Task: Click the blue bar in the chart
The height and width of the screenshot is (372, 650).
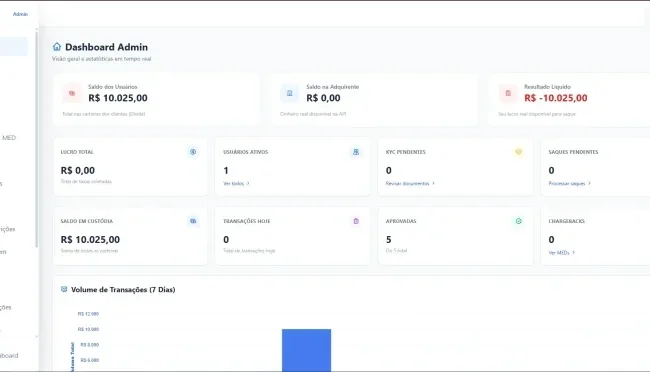Action: (x=306, y=350)
